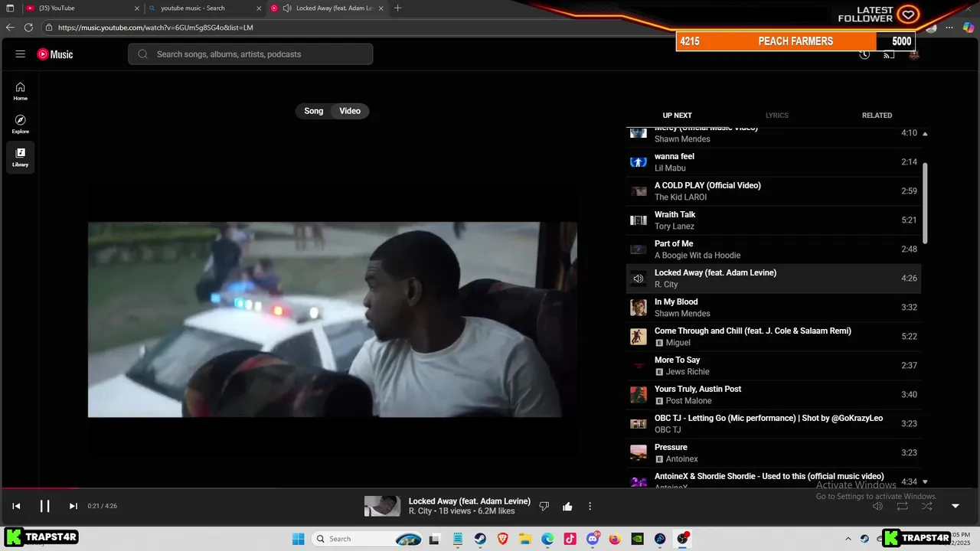Viewport: 980px width, 551px height.
Task: Click the wanna feel thumbnail
Action: pyautogui.click(x=638, y=162)
